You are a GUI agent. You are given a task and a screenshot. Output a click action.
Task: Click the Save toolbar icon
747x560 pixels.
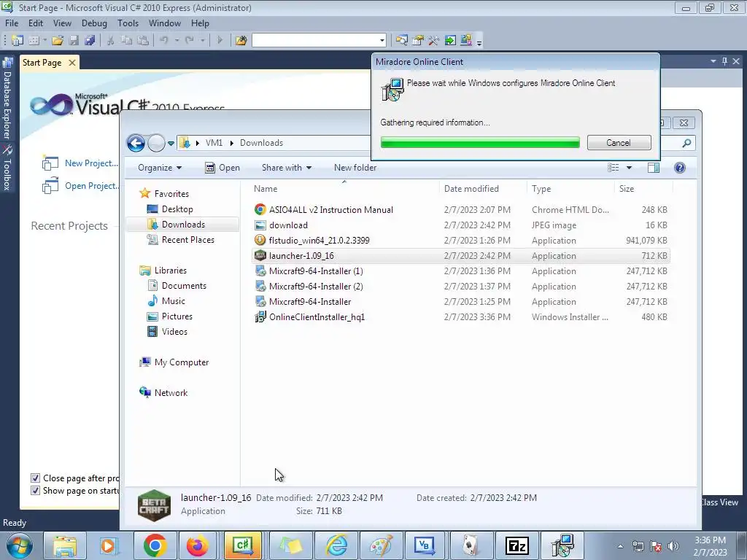click(x=74, y=41)
